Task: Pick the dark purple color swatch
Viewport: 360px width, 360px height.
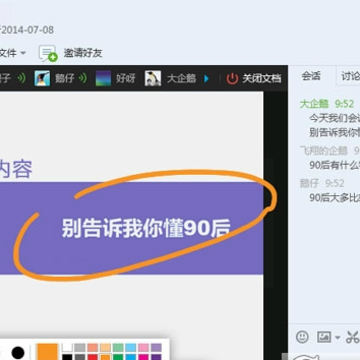Action: [x=156, y=357]
